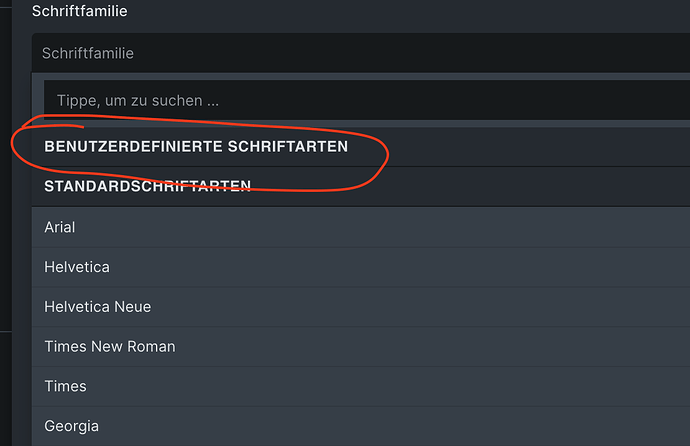Select the Times font entry
Image resolution: width=690 pixels, height=446 pixels.
click(66, 386)
